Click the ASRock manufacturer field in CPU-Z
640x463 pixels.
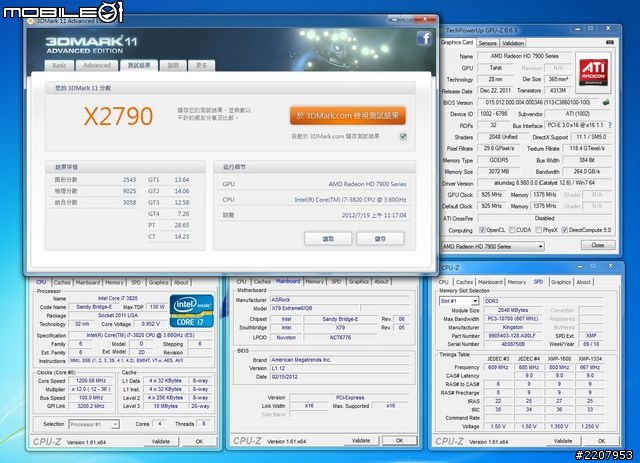340,299
